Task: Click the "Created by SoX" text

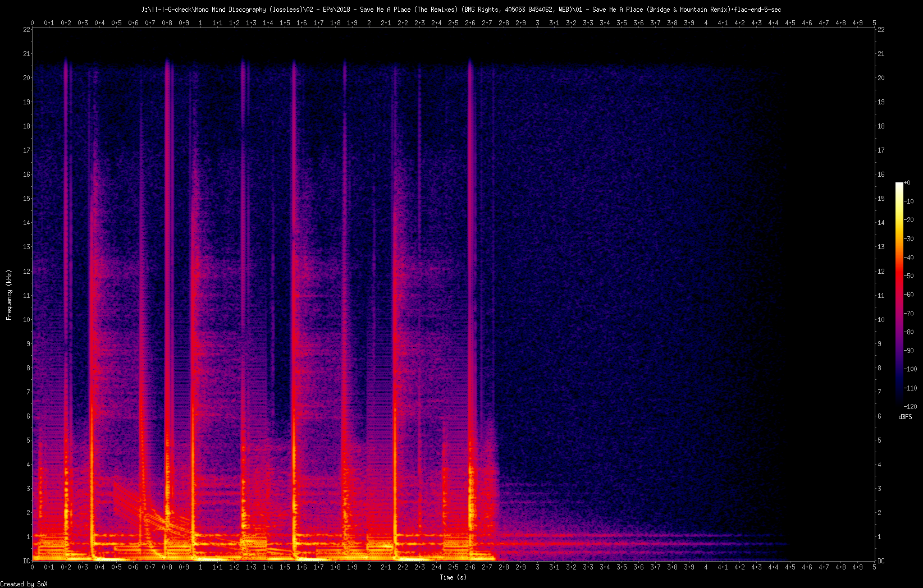Action: click(x=24, y=584)
